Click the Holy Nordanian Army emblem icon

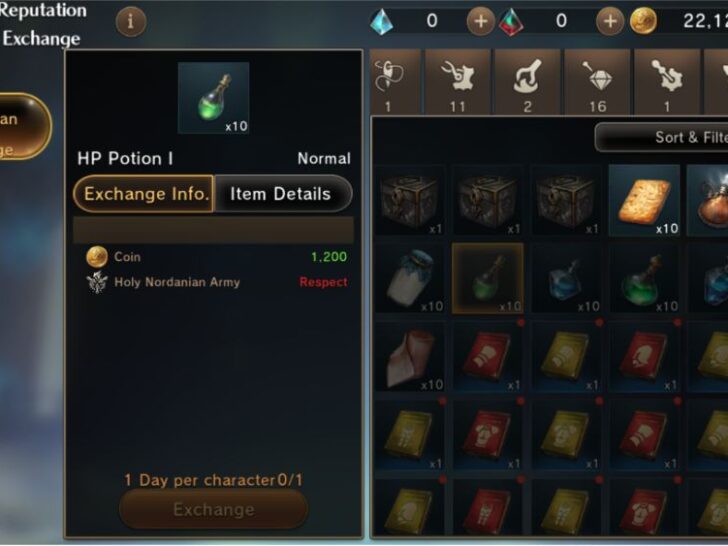[x=97, y=282]
